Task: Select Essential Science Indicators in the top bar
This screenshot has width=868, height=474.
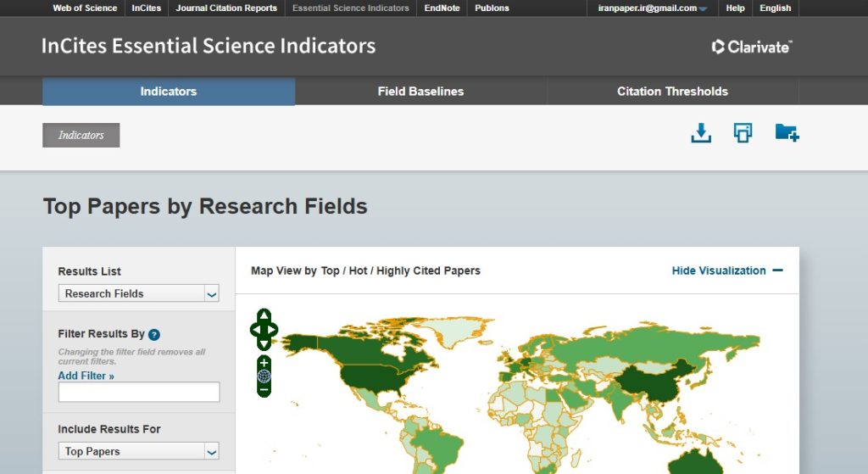Action: [x=350, y=8]
